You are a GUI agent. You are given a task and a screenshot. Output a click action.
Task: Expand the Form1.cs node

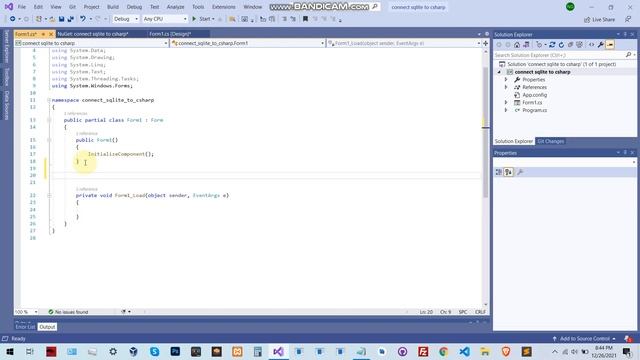pos(506,102)
